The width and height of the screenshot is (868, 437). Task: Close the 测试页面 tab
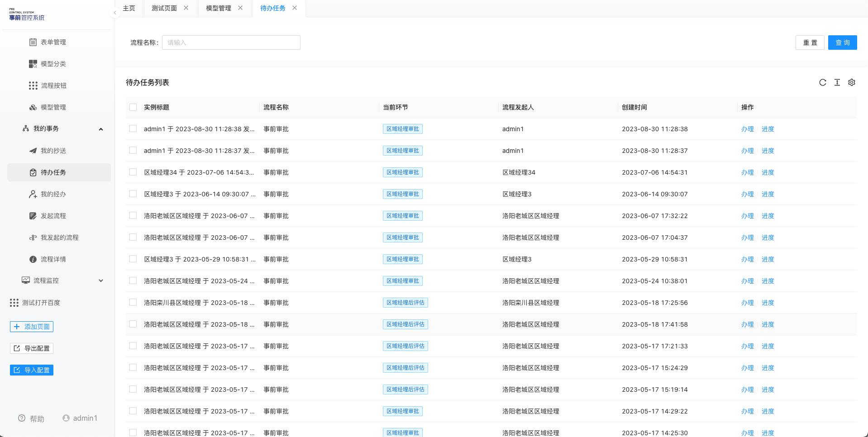click(x=186, y=8)
